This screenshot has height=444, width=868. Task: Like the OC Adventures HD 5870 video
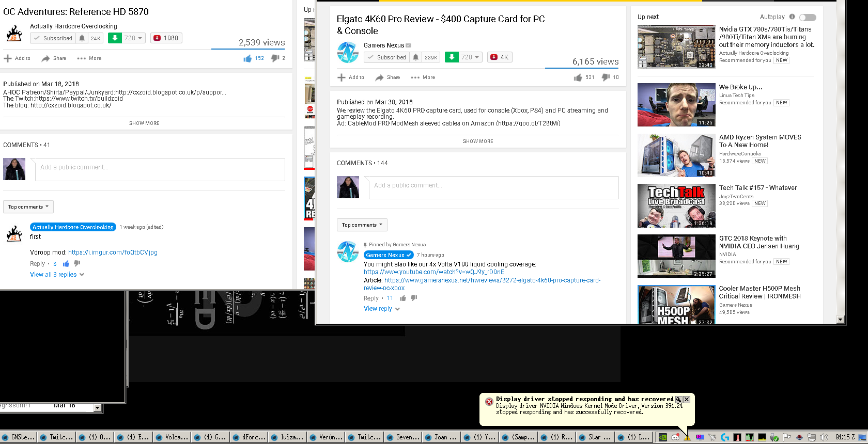tap(247, 58)
